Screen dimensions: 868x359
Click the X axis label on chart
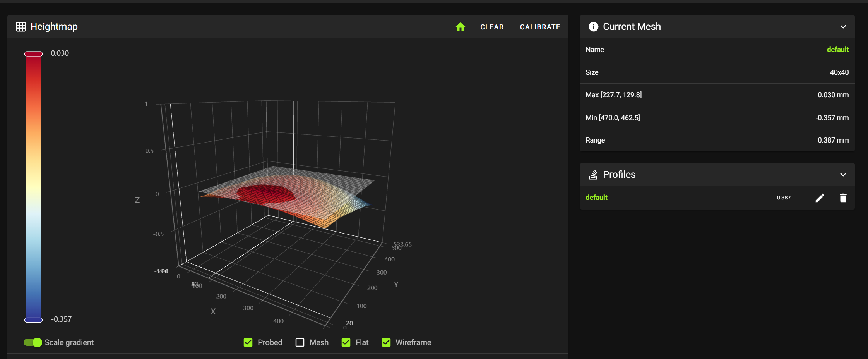213,311
